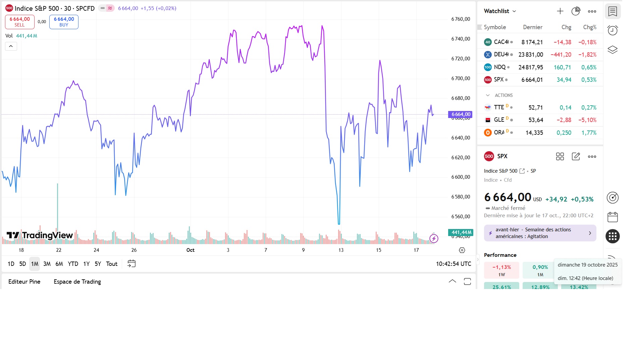Collapse the indicator legend arrow
The width and height of the screenshot is (644, 342).
coord(11,46)
